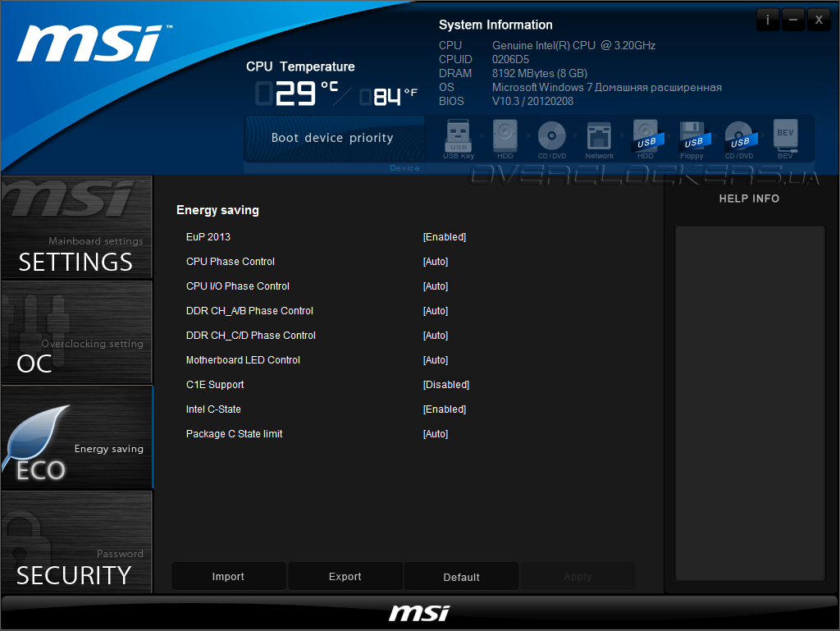Change CPU I/O Phase Control [Auto] value

[x=436, y=286]
